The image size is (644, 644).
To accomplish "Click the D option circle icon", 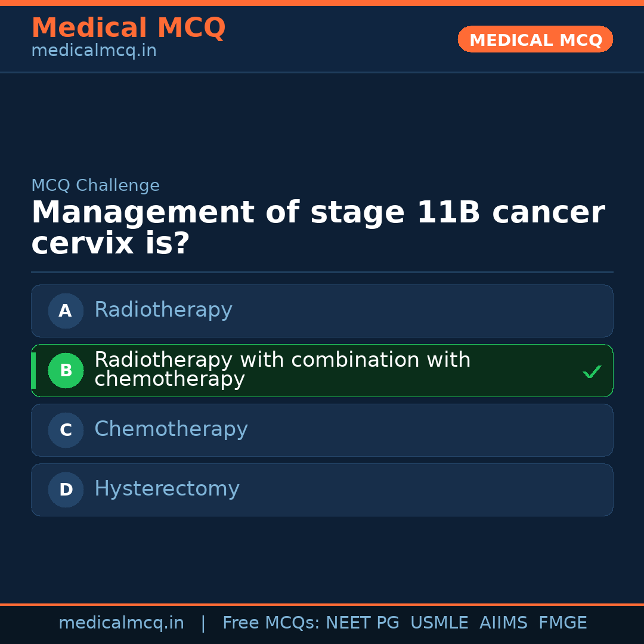I will point(66,490).
